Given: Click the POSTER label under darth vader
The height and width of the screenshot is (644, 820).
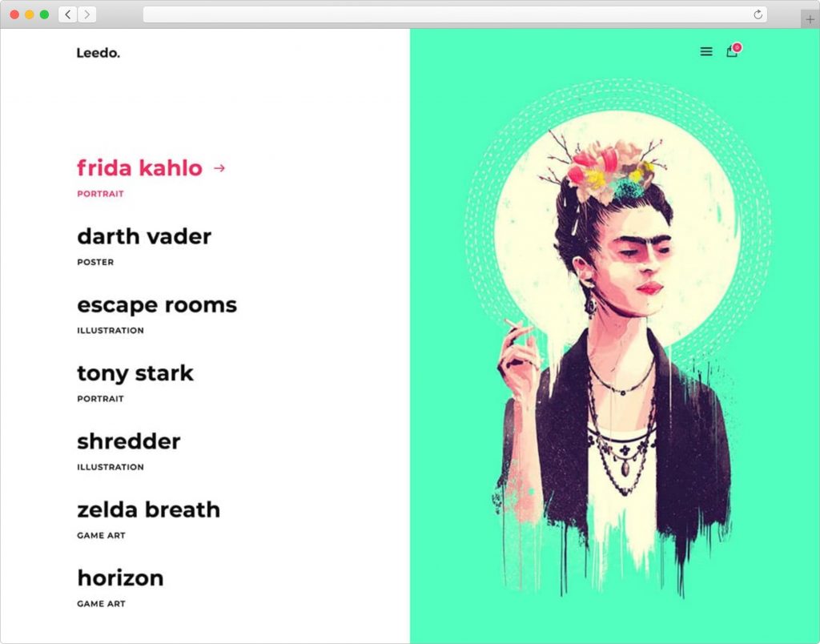Looking at the screenshot, I should 95,262.
